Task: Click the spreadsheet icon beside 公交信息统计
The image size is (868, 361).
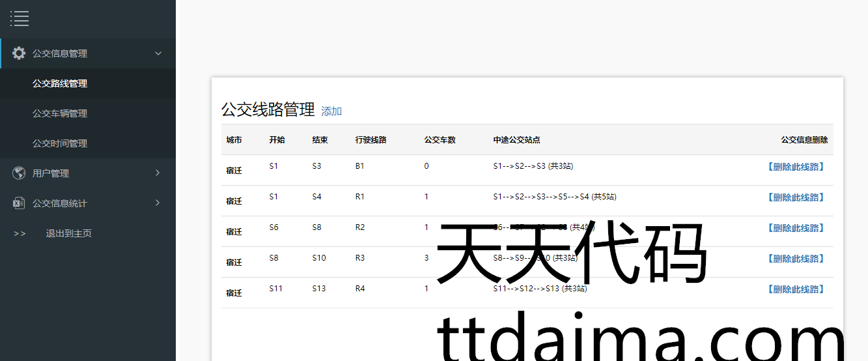Action: coord(19,203)
